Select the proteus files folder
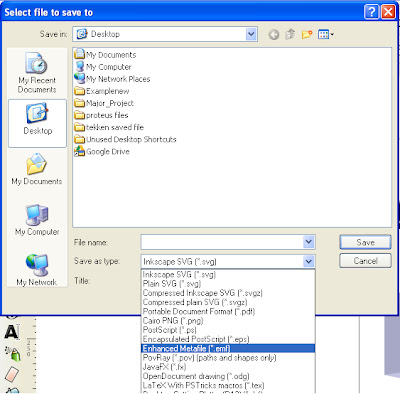Image resolution: width=400 pixels, height=394 pixels. coord(101,115)
